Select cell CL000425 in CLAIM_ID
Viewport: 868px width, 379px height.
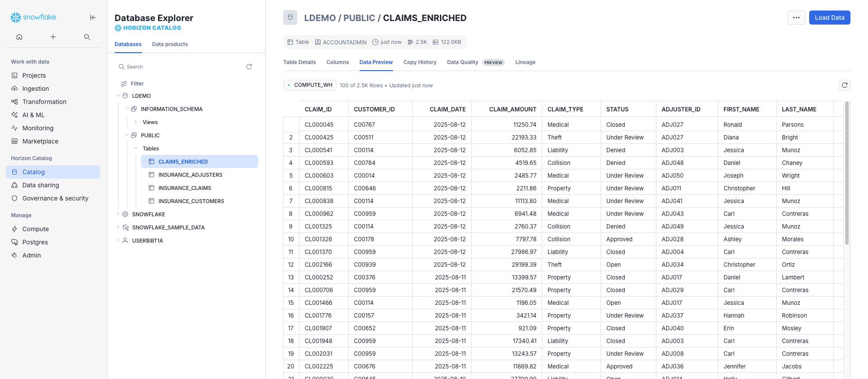324,137
